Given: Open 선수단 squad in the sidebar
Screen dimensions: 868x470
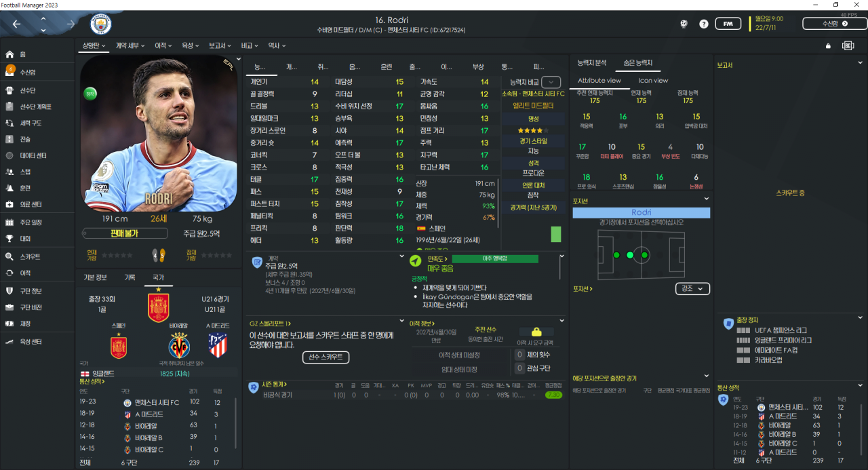Looking at the screenshot, I should click(x=27, y=90).
